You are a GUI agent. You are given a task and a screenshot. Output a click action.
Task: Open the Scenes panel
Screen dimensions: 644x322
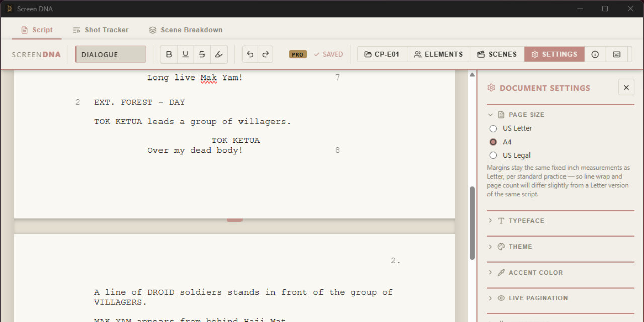[497, 54]
